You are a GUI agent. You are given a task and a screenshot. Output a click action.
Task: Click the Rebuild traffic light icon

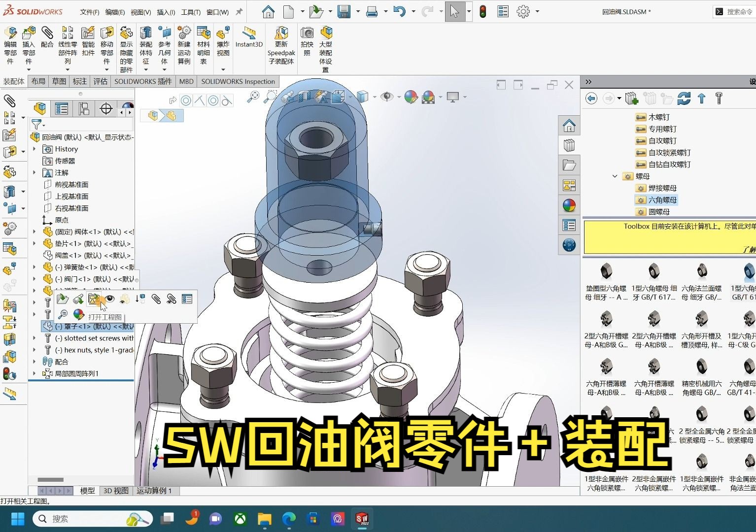(x=483, y=11)
